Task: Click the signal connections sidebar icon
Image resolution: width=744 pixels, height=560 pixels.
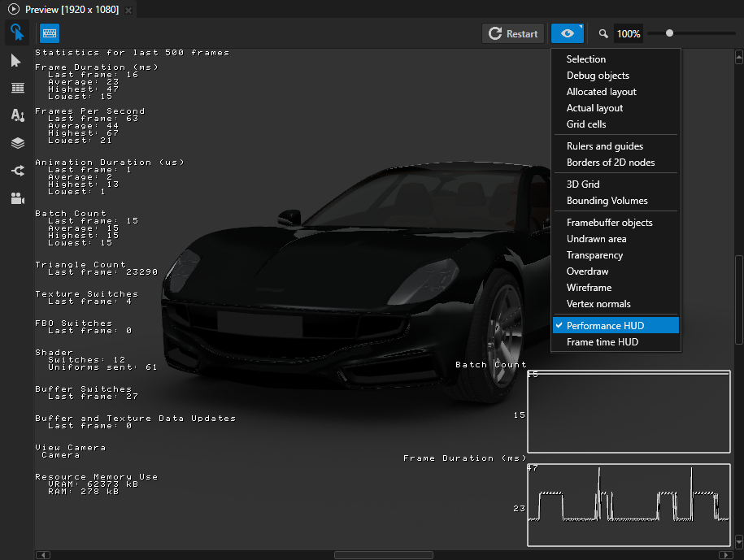Action: click(x=16, y=170)
